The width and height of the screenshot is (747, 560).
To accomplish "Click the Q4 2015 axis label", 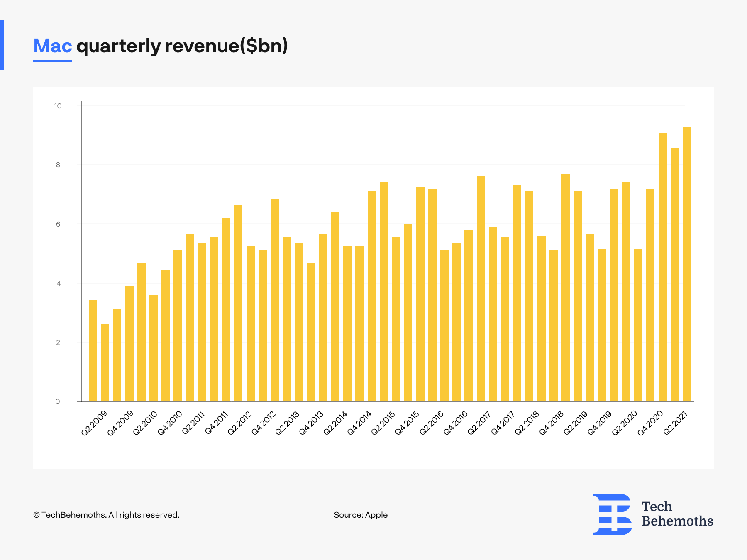I will [x=407, y=423].
